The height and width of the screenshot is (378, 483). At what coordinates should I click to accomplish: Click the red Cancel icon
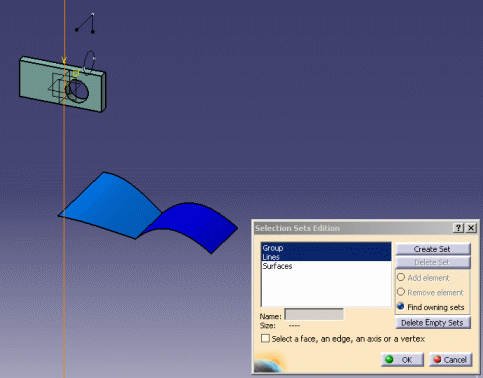point(437,359)
